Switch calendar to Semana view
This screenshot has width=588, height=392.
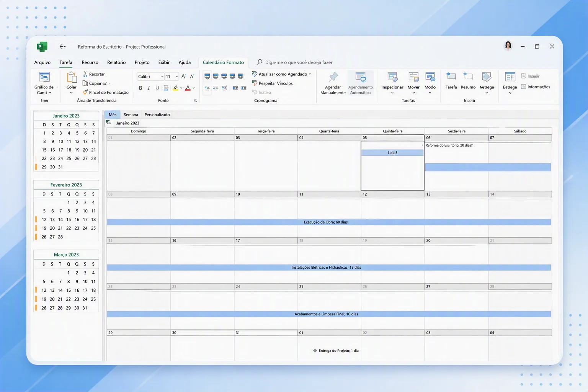[x=131, y=115]
